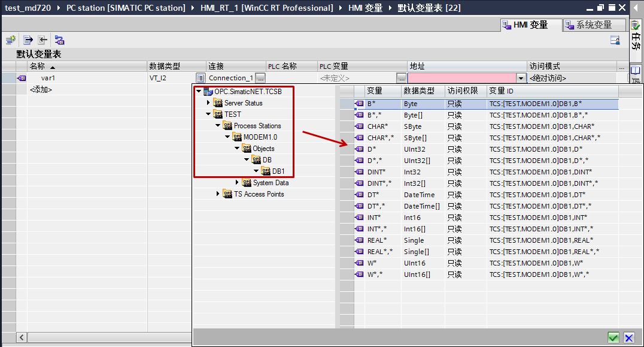Image resolution: width=644 pixels, height=347 pixels.
Task: Click the 数据类型 column header in tag table
Action: coord(177,66)
